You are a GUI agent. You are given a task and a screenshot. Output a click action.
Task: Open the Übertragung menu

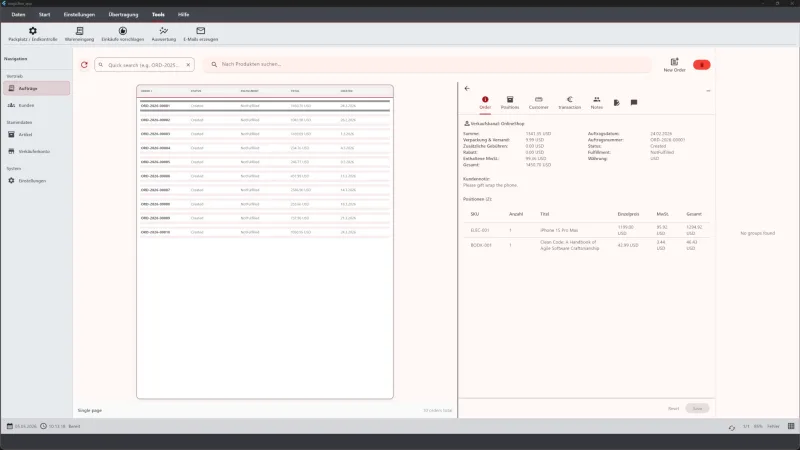pyautogui.click(x=123, y=14)
